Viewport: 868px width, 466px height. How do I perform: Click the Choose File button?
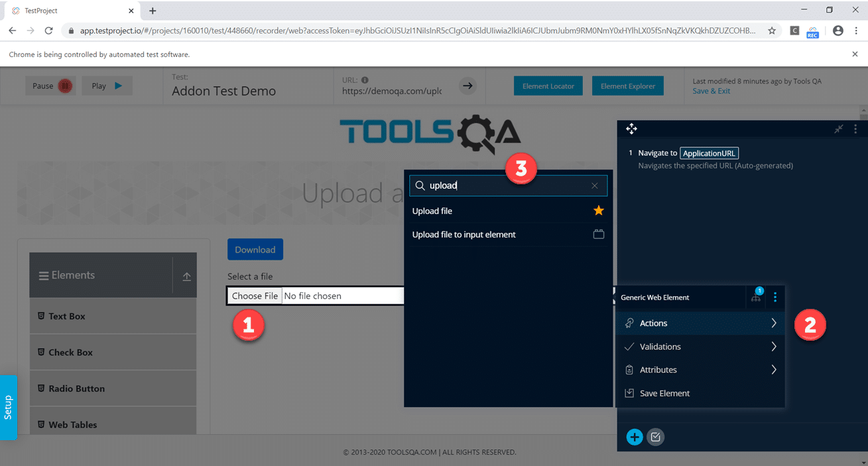pyautogui.click(x=255, y=296)
